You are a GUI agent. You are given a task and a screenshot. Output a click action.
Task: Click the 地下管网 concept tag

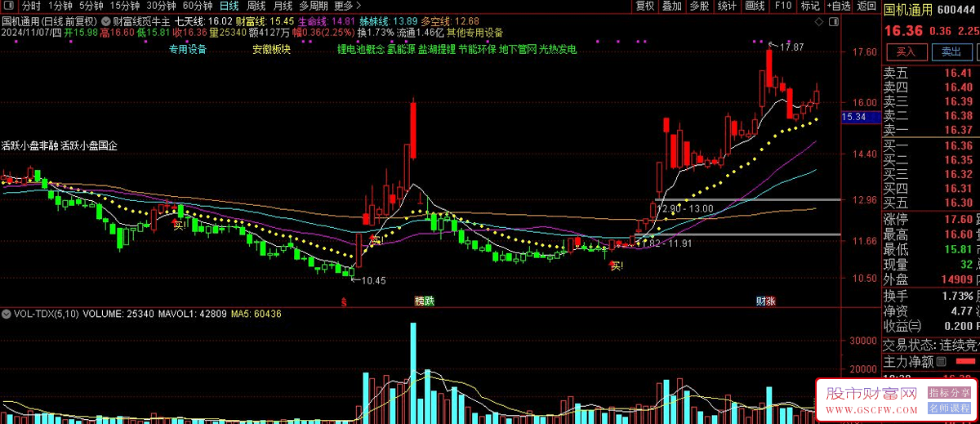[517, 49]
